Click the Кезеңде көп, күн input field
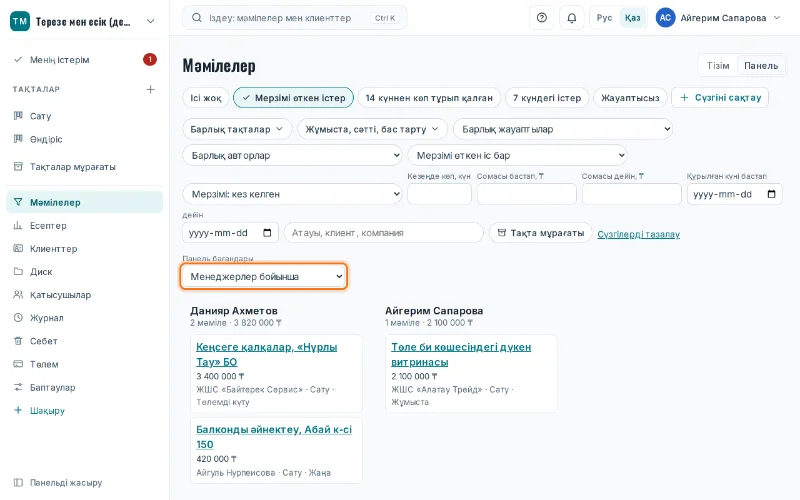Screen dimensions: 800x500 (439, 194)
